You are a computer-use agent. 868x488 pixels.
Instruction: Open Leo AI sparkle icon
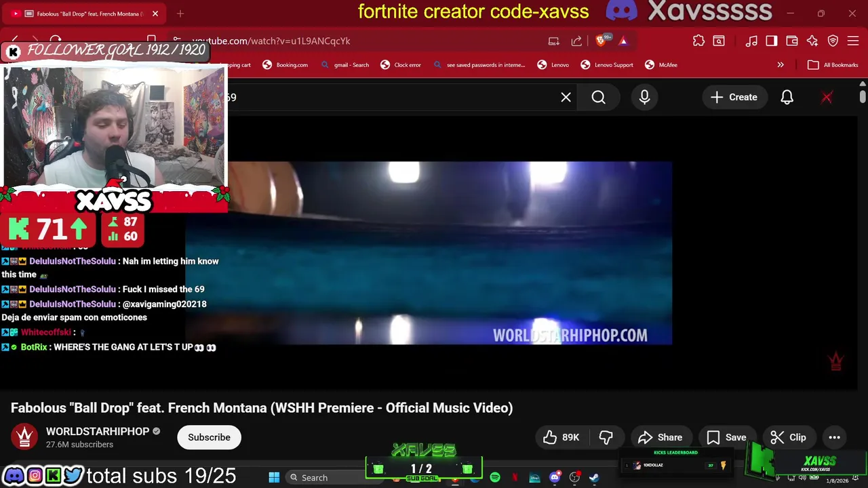(x=812, y=41)
